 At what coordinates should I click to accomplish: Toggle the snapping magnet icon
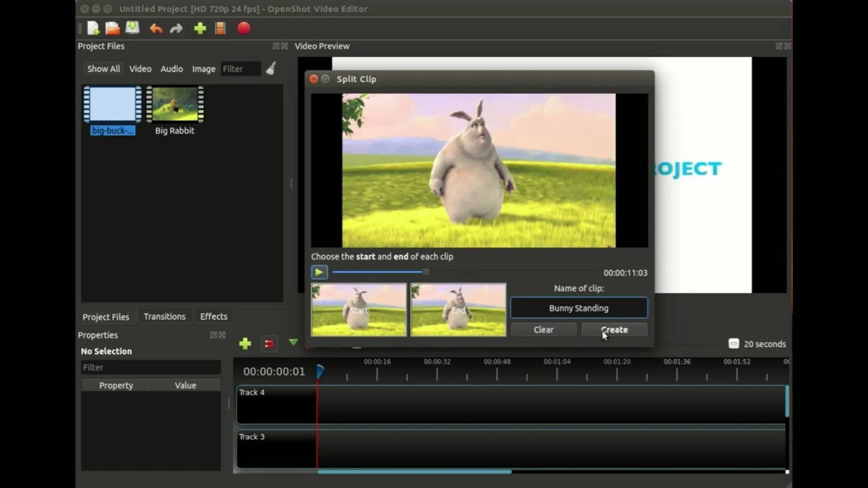tap(269, 344)
